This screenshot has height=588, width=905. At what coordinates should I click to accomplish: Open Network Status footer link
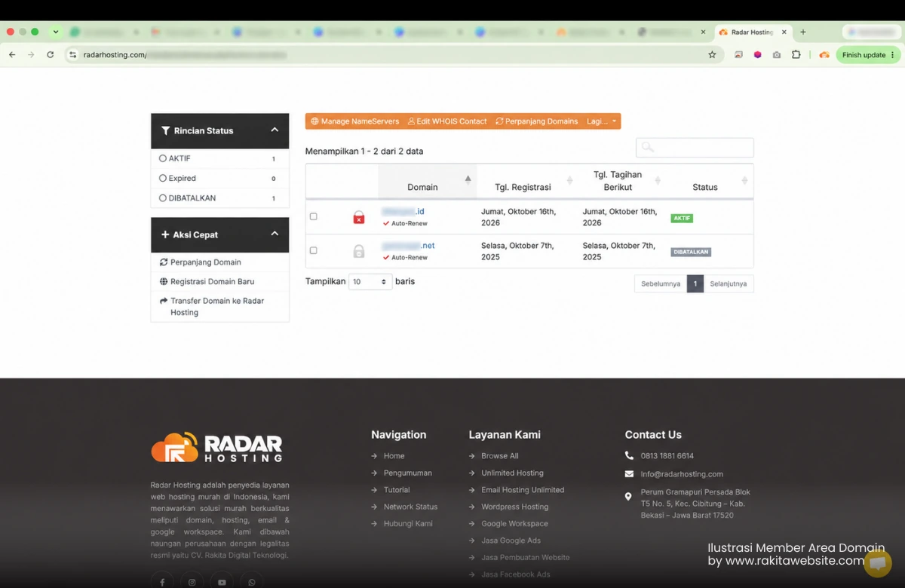410,507
